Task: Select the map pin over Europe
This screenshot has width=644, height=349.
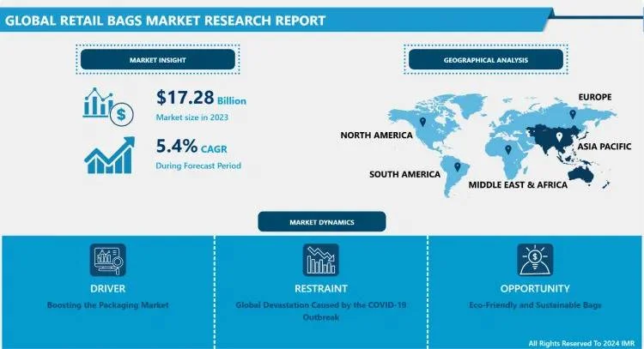Action: point(574,112)
